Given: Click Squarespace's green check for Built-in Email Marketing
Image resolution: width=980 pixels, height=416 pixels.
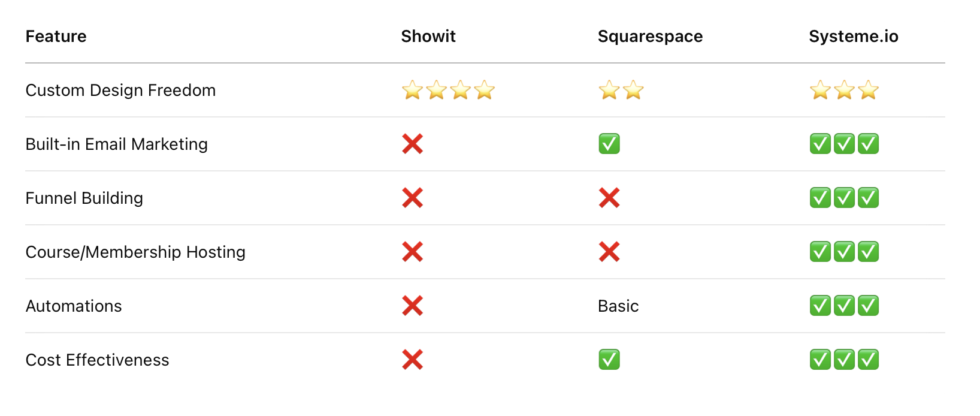Looking at the screenshot, I should (609, 144).
